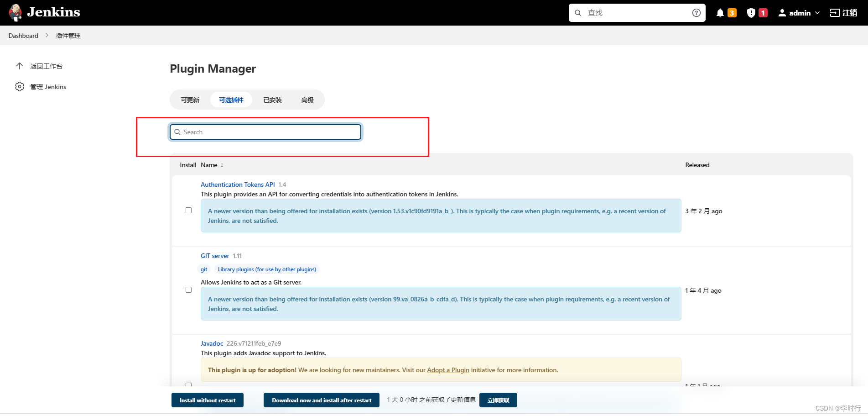The height and width of the screenshot is (416, 868).
Task: Focus the top 查找 search box
Action: [x=637, y=13]
